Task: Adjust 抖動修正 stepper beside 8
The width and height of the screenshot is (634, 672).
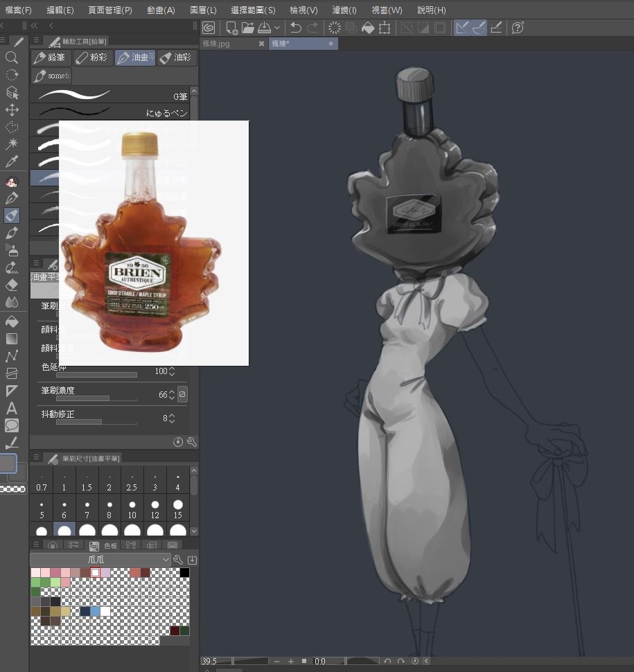Action: pyautogui.click(x=172, y=418)
